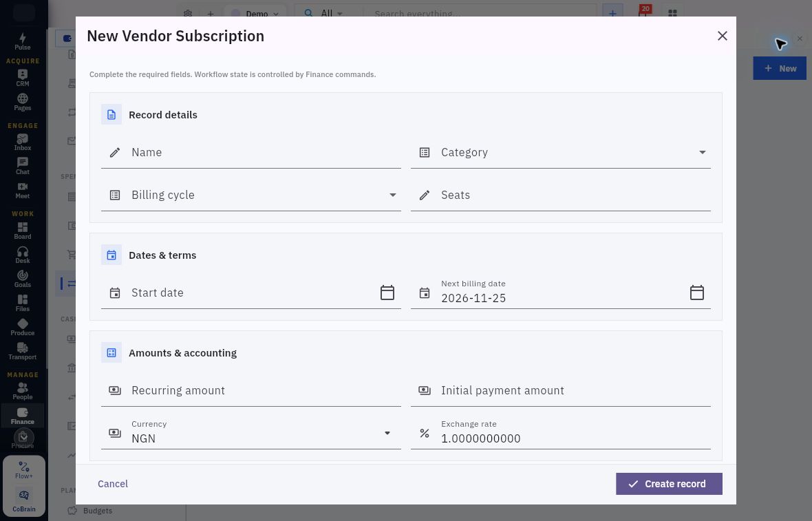Click the notifications icon with 20 badge
The image size is (812, 521).
pyautogui.click(x=643, y=12)
